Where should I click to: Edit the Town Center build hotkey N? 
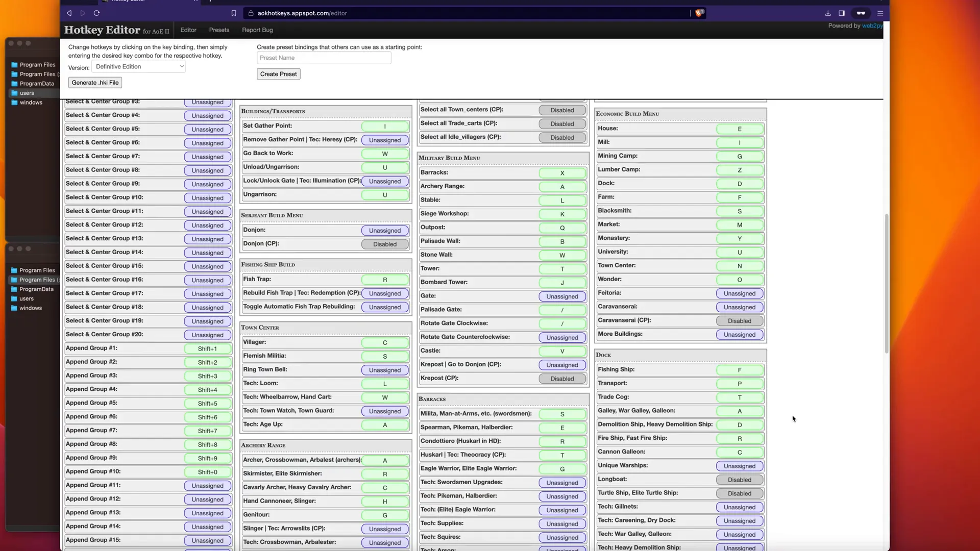tap(740, 266)
